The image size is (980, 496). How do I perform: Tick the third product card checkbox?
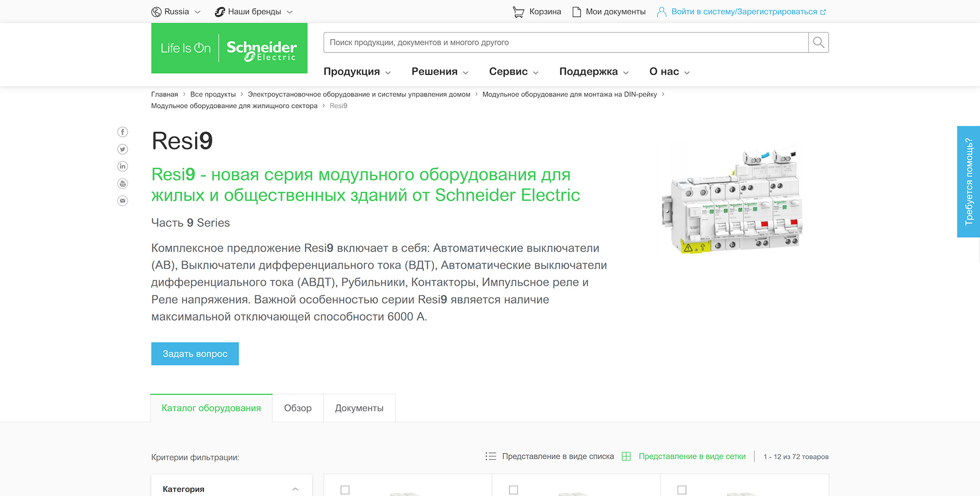682,490
